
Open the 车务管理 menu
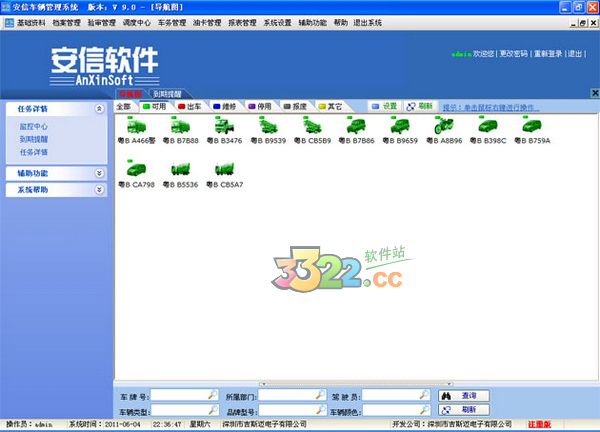tap(172, 23)
